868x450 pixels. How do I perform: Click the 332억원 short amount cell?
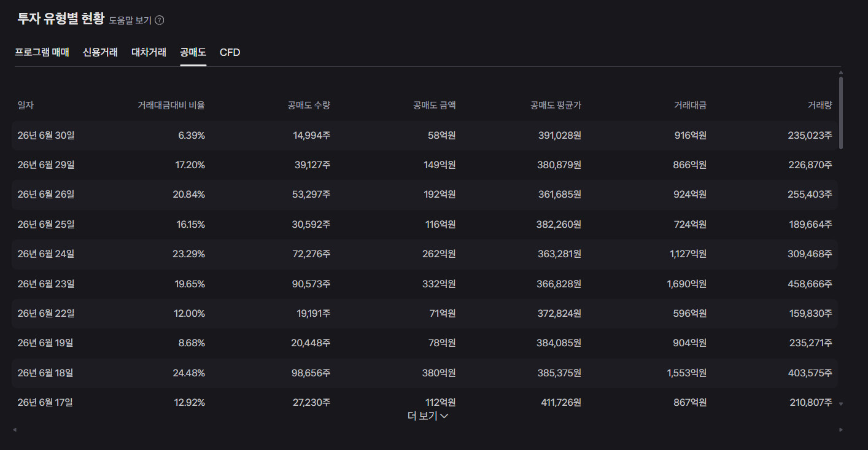(440, 284)
